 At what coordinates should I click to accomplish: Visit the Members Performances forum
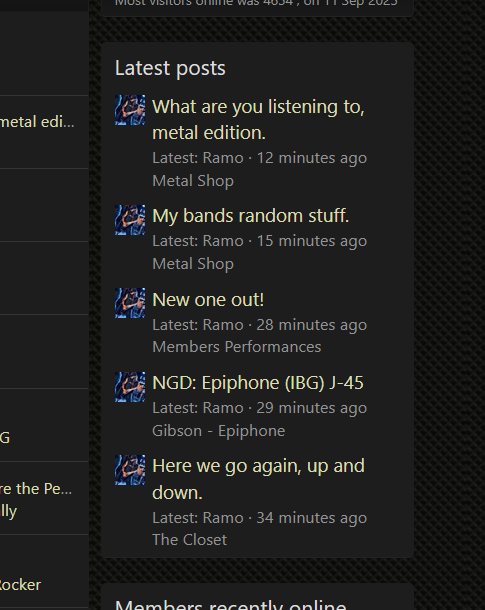tap(236, 347)
